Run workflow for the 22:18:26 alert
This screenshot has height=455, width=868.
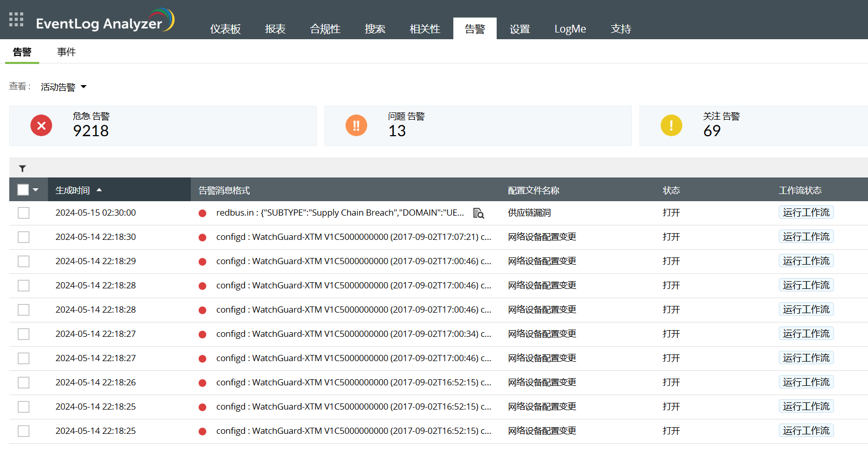click(x=806, y=382)
